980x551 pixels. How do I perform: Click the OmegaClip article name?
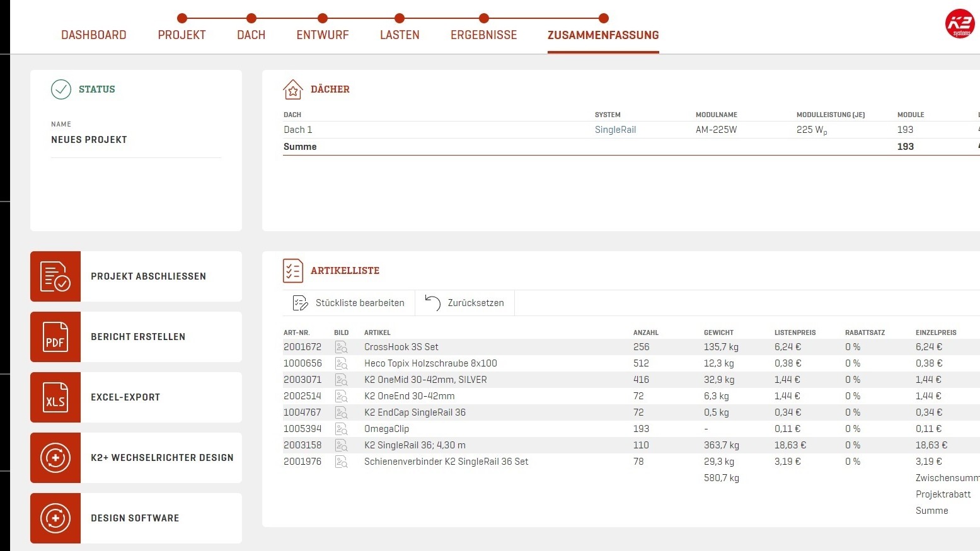[x=386, y=429]
